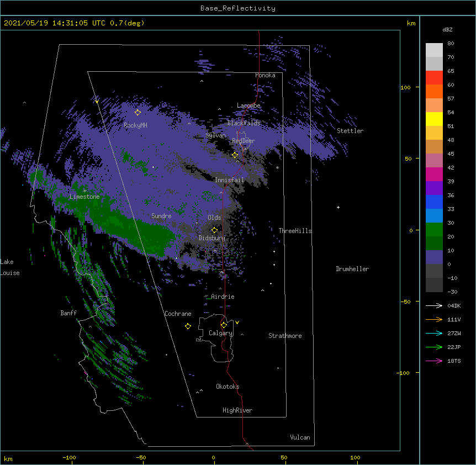
Task: Pick the orange 57-60 dBZ swatch
Action: pyautogui.click(x=434, y=92)
